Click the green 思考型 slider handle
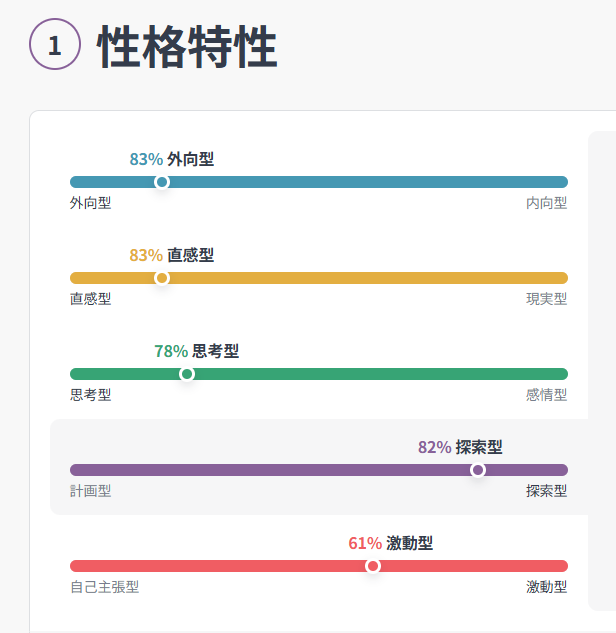The height and width of the screenshot is (633, 616). 186,374
